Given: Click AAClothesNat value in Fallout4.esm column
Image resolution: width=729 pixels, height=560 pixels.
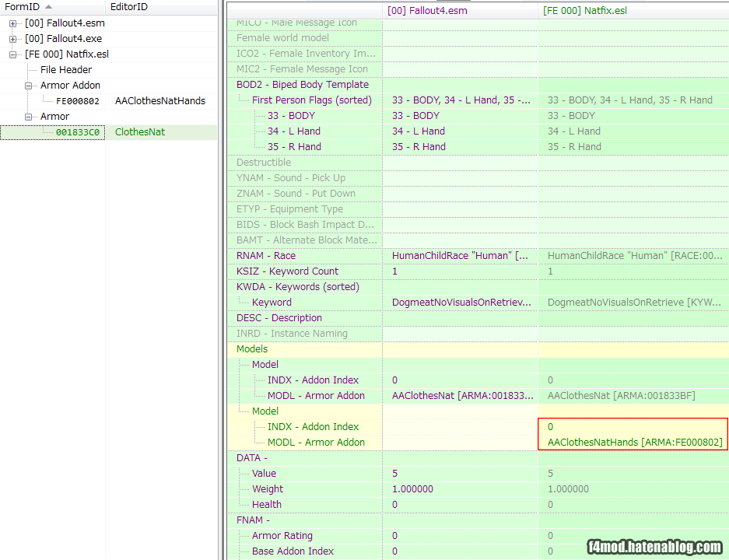Looking at the screenshot, I should (462, 395).
